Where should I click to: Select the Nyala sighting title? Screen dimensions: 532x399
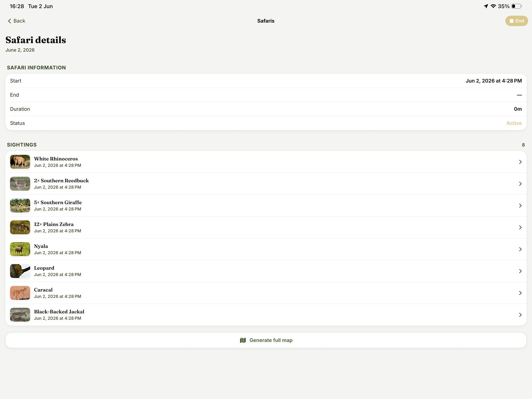pyautogui.click(x=41, y=246)
